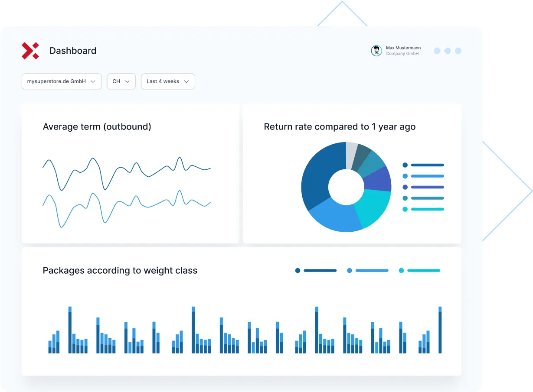
Task: Click the red X company logo
Action: pos(30,51)
